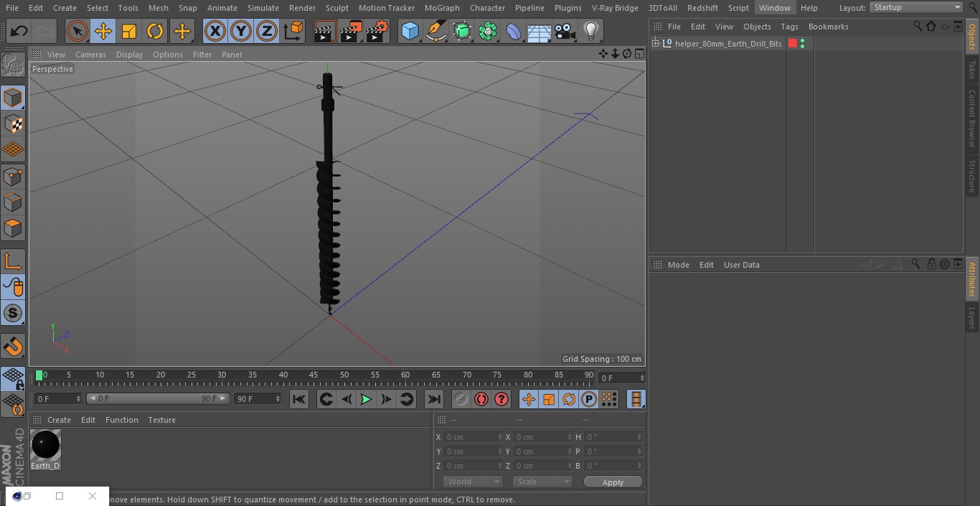Open viewport Display menu
The image size is (980, 506).
pos(129,55)
